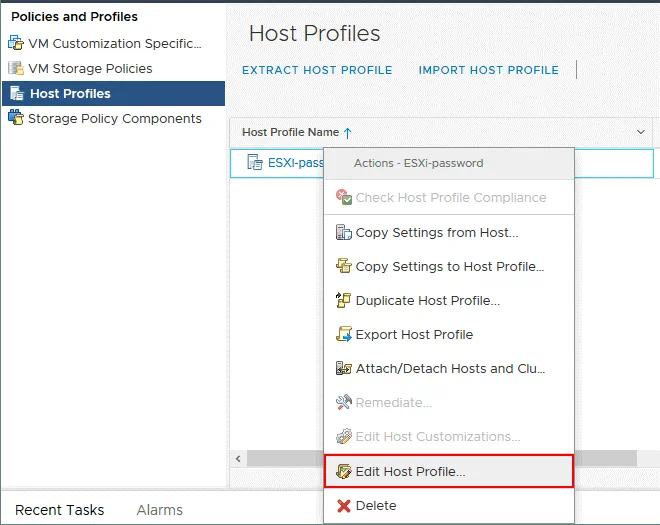Click the red Delete X icon
This screenshot has width=660, height=525.
click(x=344, y=506)
